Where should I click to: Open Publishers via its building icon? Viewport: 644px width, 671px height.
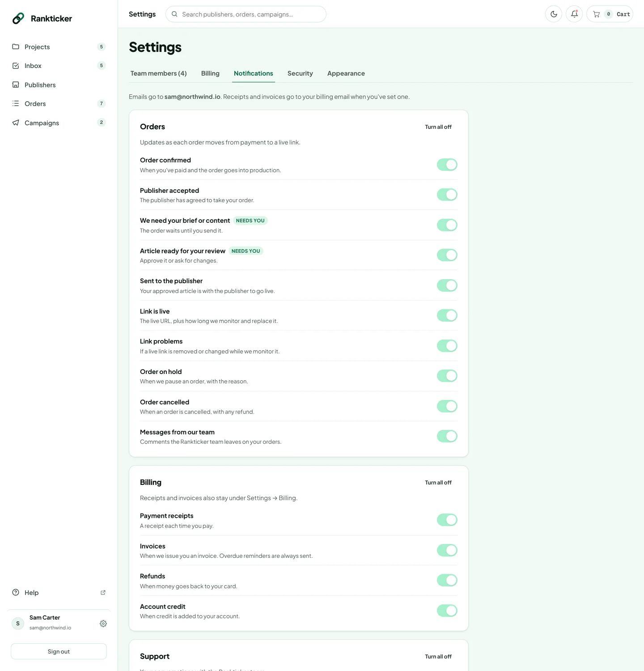(x=16, y=85)
